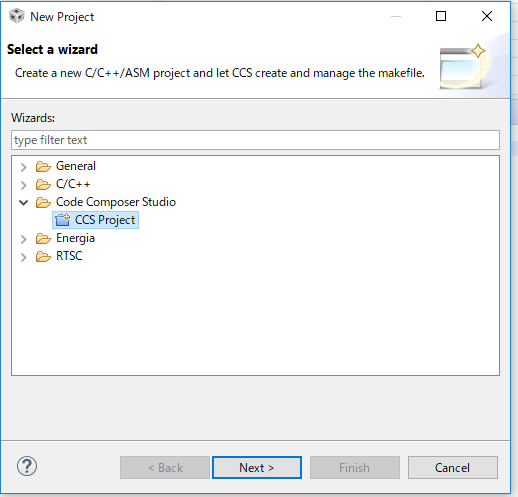Click the RTSC folder icon

(x=43, y=256)
